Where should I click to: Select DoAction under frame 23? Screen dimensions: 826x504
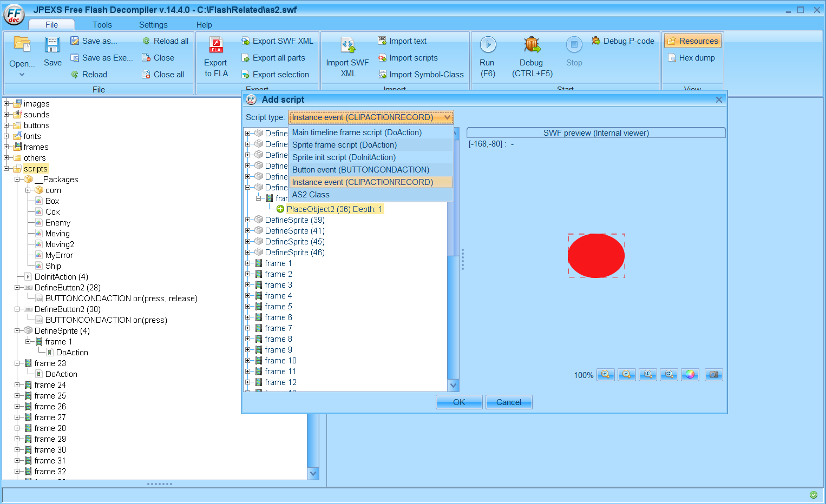(61, 374)
